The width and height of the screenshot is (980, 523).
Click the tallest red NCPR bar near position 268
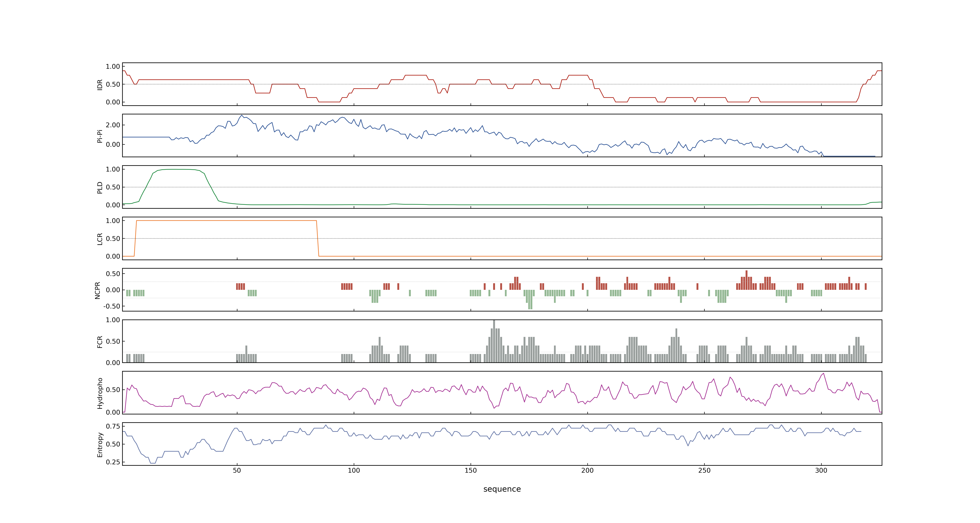point(746,280)
